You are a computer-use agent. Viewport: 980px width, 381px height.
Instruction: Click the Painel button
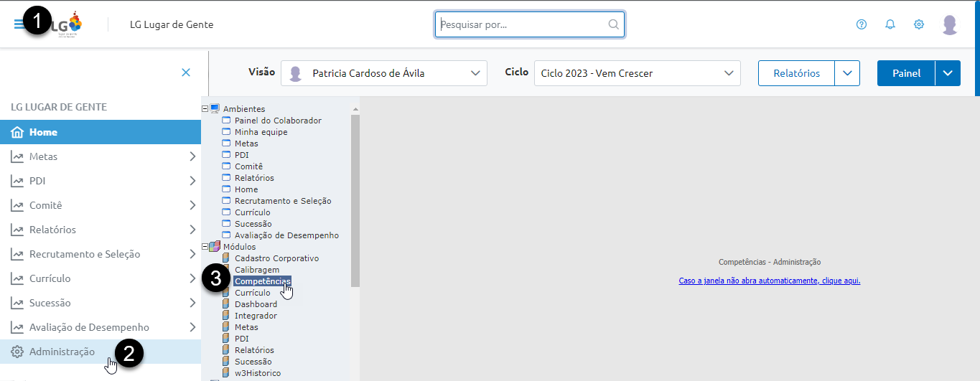click(906, 73)
